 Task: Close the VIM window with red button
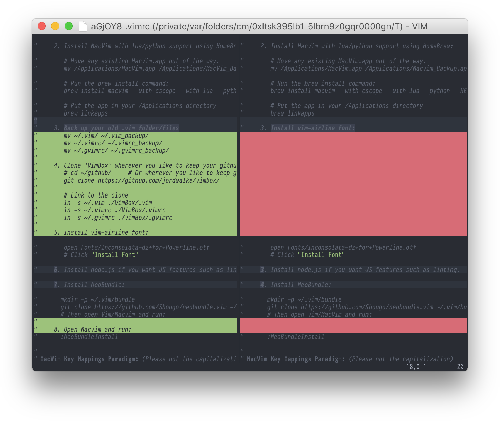click(42, 26)
